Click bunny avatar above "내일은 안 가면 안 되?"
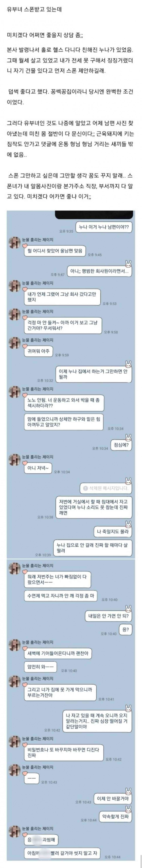142x868 pixels. coord(128,608)
